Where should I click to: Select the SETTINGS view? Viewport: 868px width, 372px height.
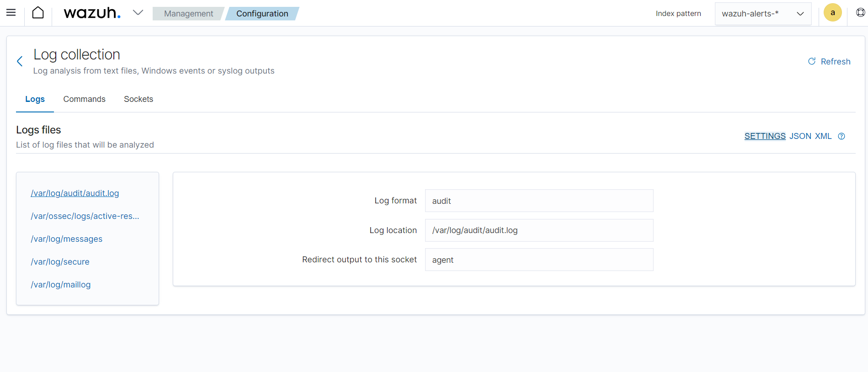pos(765,136)
